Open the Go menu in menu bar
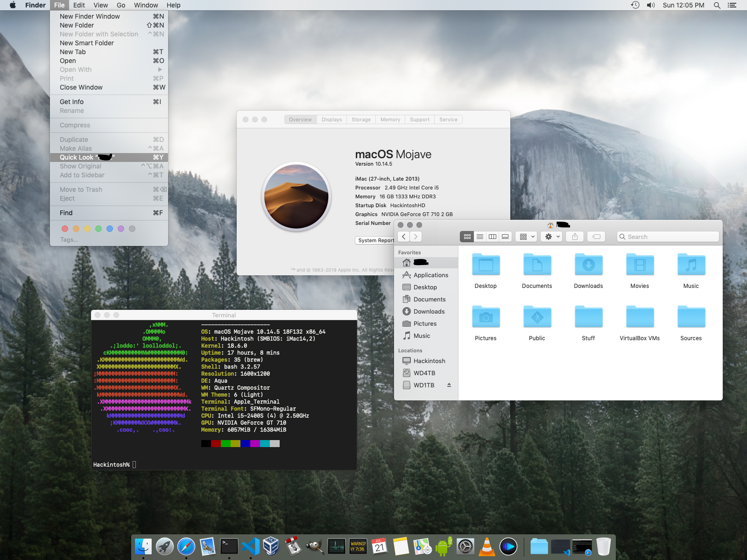Screen dimensions: 747x560 pyautogui.click(x=121, y=5)
